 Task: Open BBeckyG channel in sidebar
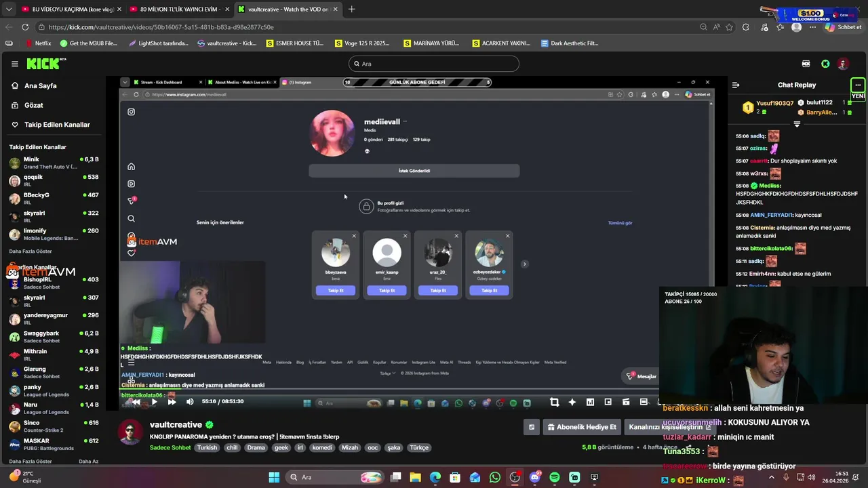pos(53,198)
